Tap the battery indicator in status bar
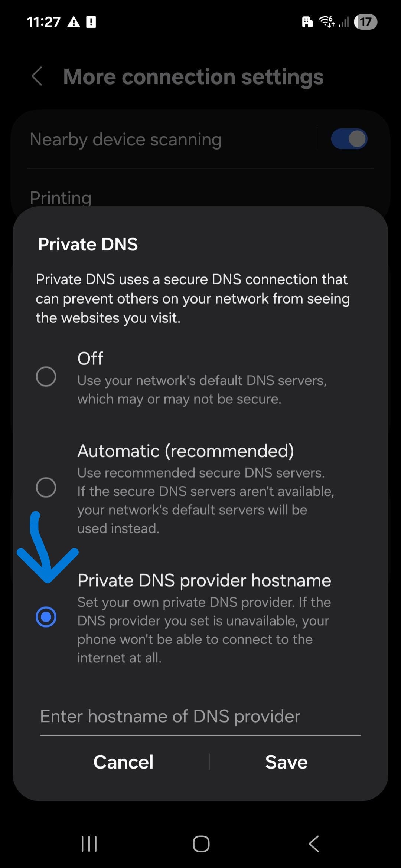 point(365,22)
